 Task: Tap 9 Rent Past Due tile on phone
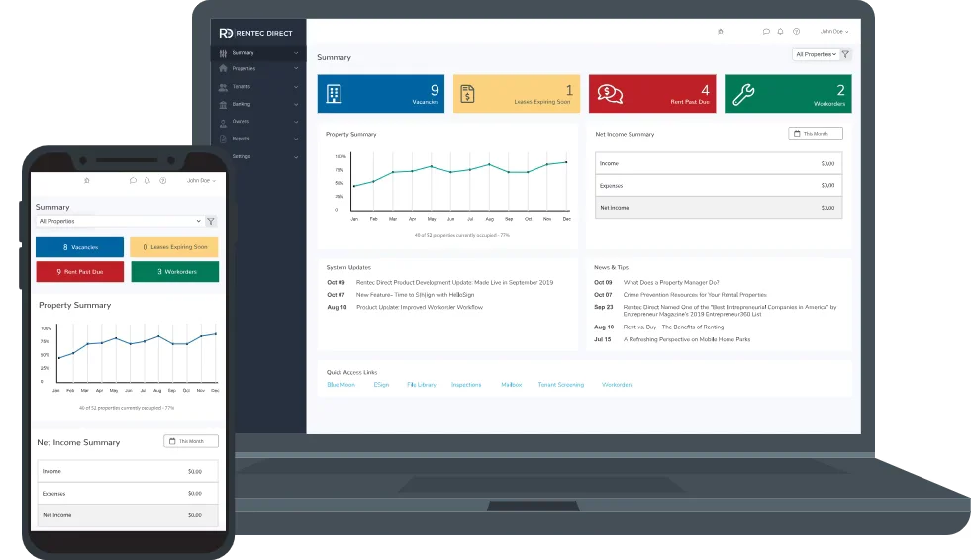click(x=80, y=272)
